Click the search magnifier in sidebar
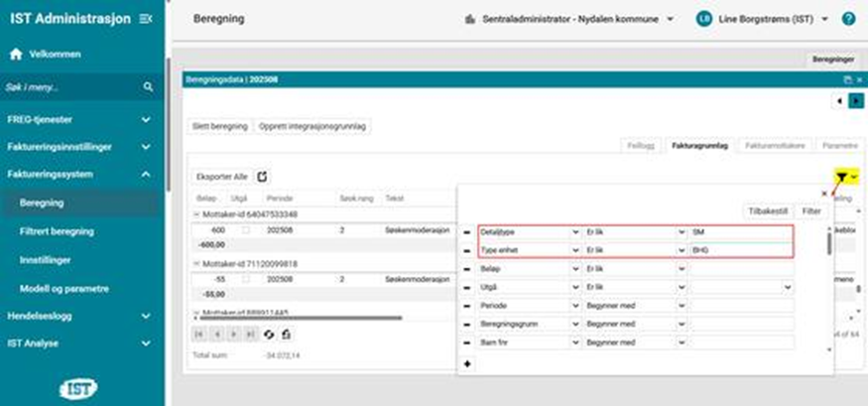Image resolution: width=868 pixels, height=406 pixels. pyautogui.click(x=148, y=87)
